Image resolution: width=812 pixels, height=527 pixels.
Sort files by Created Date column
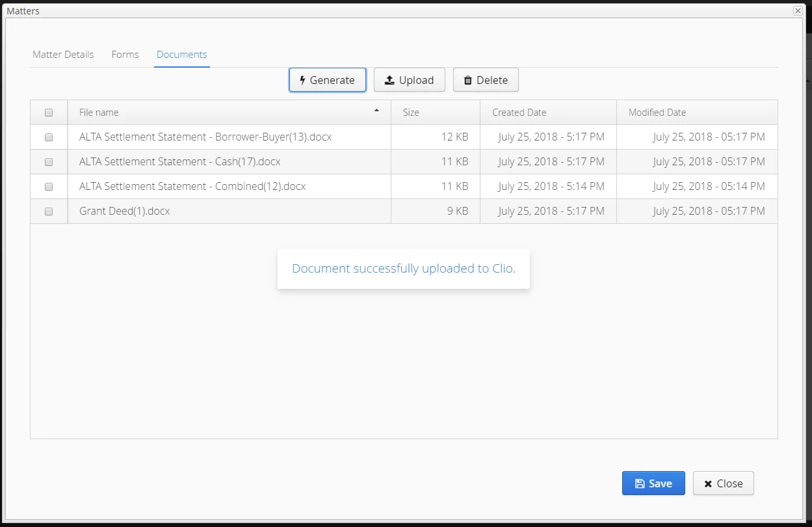(x=519, y=112)
